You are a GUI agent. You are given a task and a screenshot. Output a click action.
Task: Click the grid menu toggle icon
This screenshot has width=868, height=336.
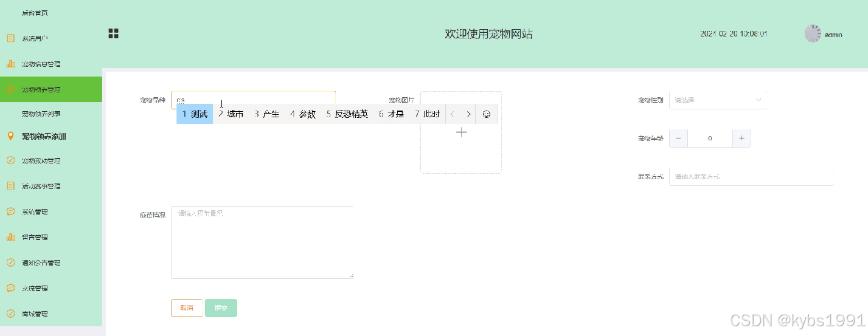[113, 33]
